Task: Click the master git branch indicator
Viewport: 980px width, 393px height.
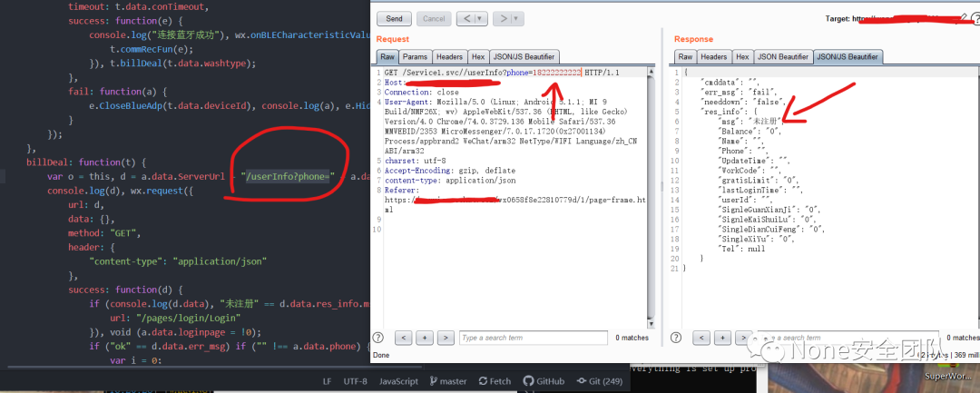Action: [x=448, y=381]
